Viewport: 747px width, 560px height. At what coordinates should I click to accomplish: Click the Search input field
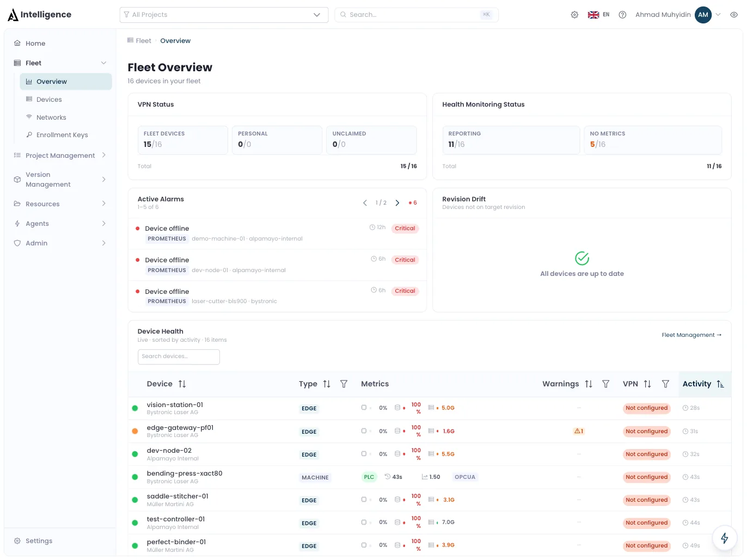coord(417,15)
